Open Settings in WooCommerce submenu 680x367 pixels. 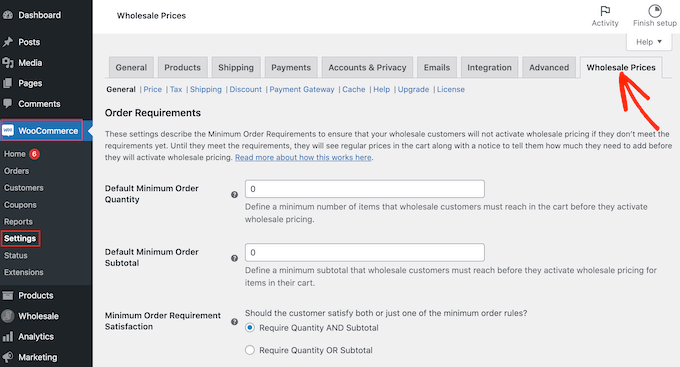point(20,239)
